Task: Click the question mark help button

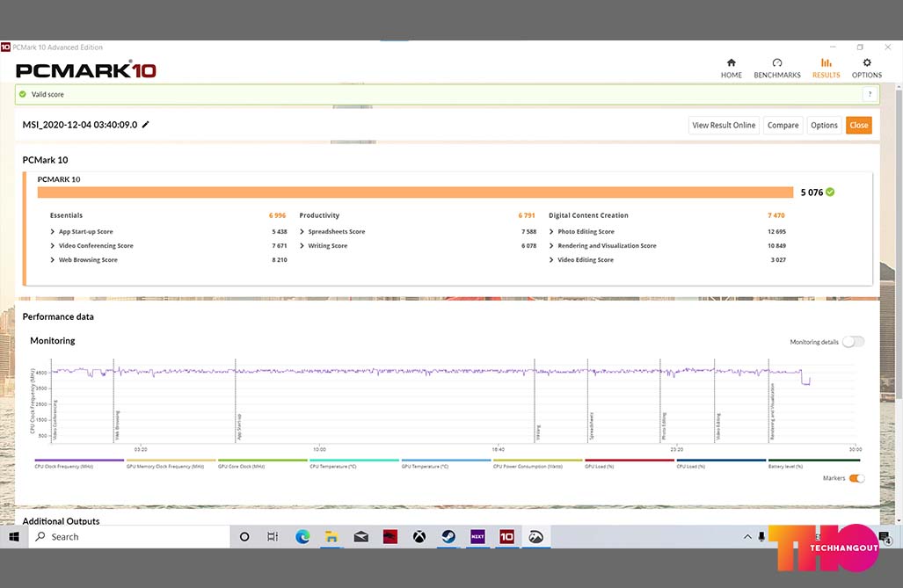Action: pyautogui.click(x=870, y=94)
